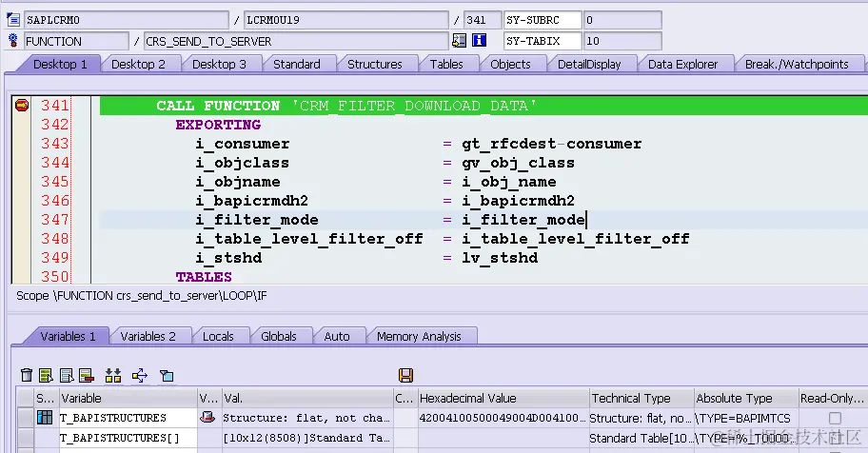Click the navigate-to-source icon after CRS_SEND_TO_SERVER
Screen dimensions: 868x453
pyautogui.click(x=460, y=40)
